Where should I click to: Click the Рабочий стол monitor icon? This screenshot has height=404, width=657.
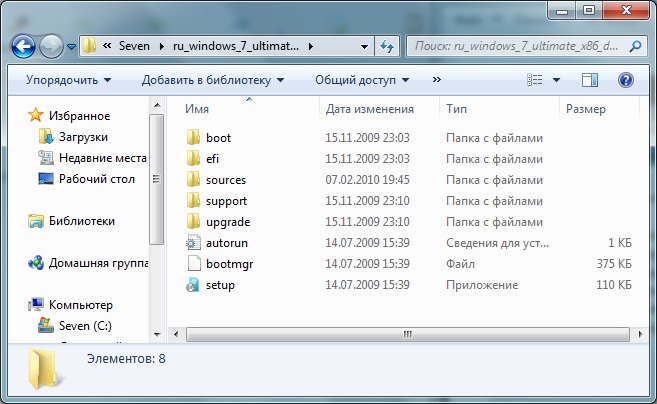point(46,179)
